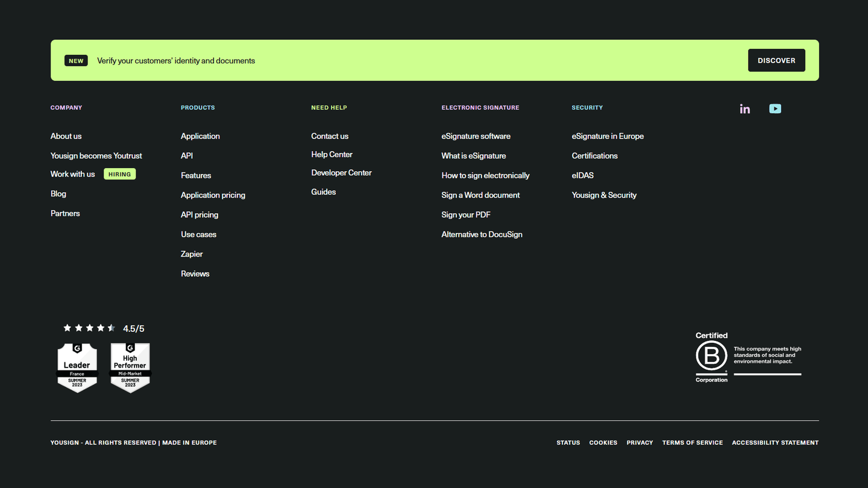Open the Application product link
The image size is (868, 488).
pyautogui.click(x=200, y=136)
